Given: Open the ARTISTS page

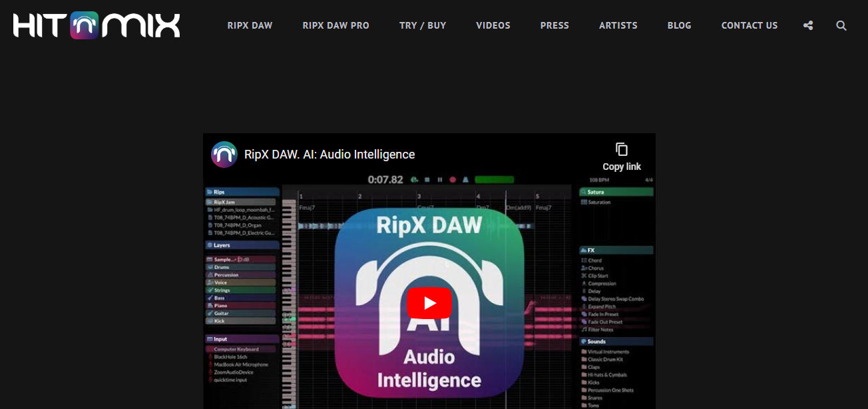Looking at the screenshot, I should pos(618,25).
